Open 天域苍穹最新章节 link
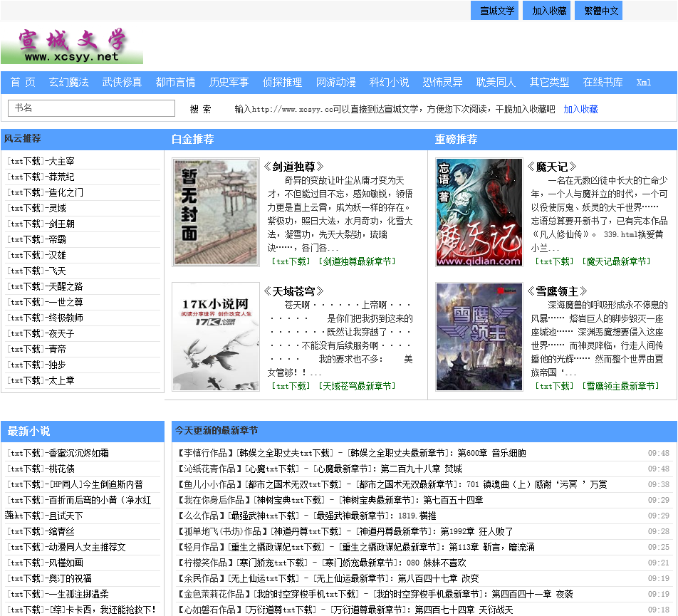The width and height of the screenshot is (678, 616). coord(358,385)
